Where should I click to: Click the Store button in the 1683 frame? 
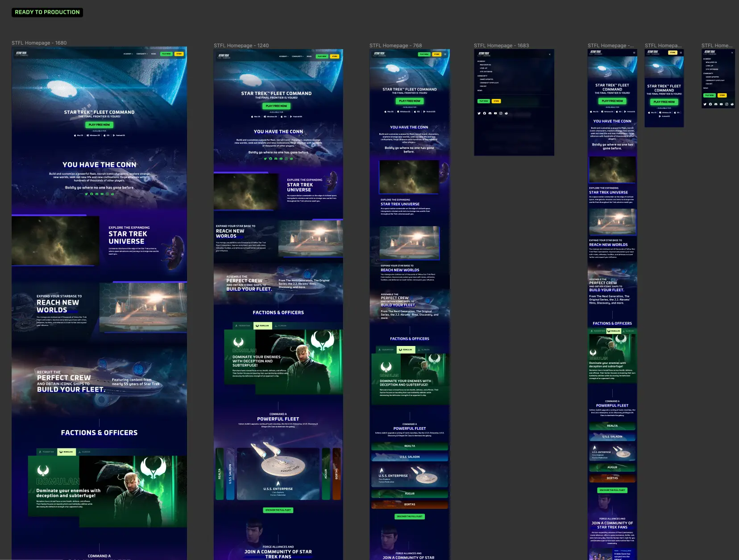click(x=496, y=101)
